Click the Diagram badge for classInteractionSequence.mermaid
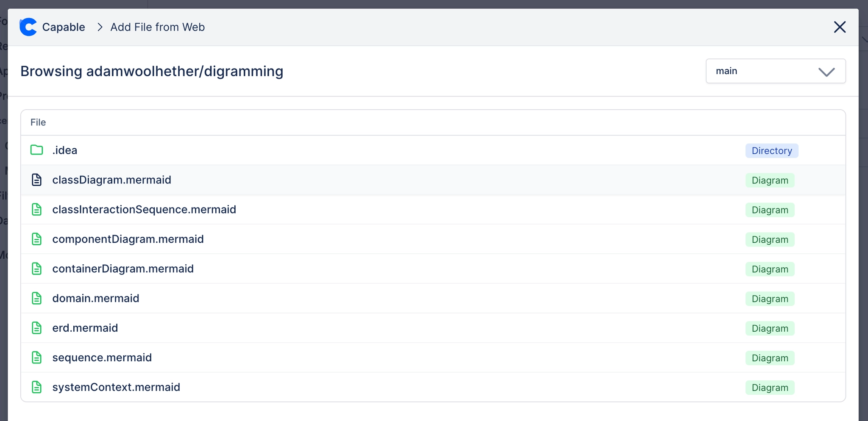Screen dimensions: 868x421 point(770,210)
